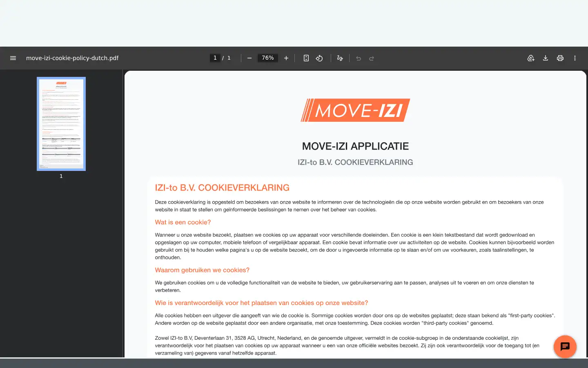
Task: Click the orange 'IZI-to B.V. COOKIEVERKLARING' heading
Action: [222, 188]
